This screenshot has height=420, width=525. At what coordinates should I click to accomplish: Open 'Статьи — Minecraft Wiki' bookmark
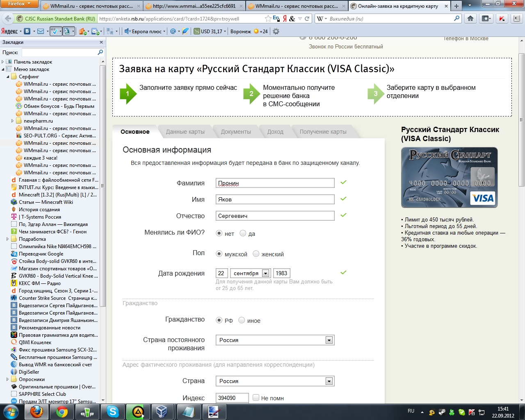coord(46,202)
